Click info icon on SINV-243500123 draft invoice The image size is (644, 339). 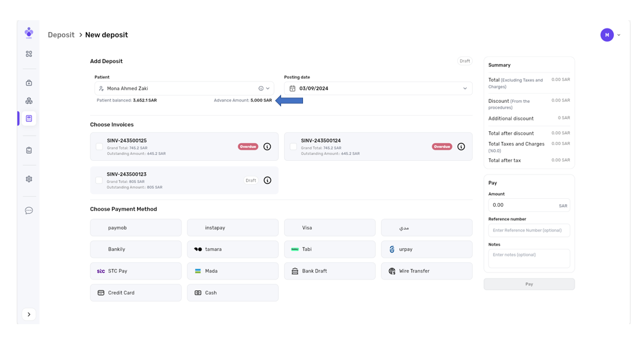click(x=267, y=180)
